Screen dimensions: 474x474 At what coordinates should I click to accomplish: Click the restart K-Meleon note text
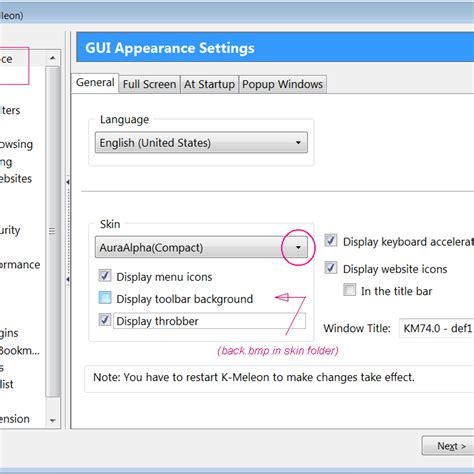click(x=254, y=377)
